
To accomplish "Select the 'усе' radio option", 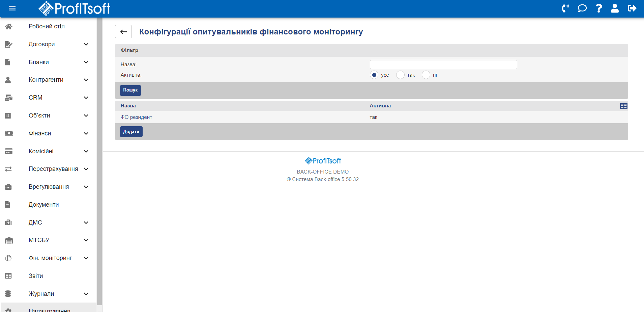I will (x=374, y=75).
